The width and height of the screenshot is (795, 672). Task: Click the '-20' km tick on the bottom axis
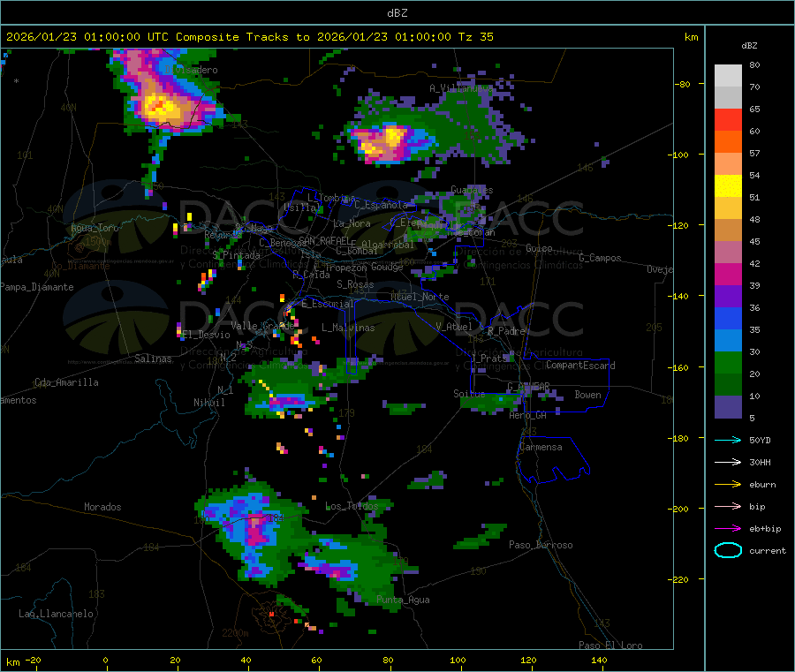[x=34, y=660]
